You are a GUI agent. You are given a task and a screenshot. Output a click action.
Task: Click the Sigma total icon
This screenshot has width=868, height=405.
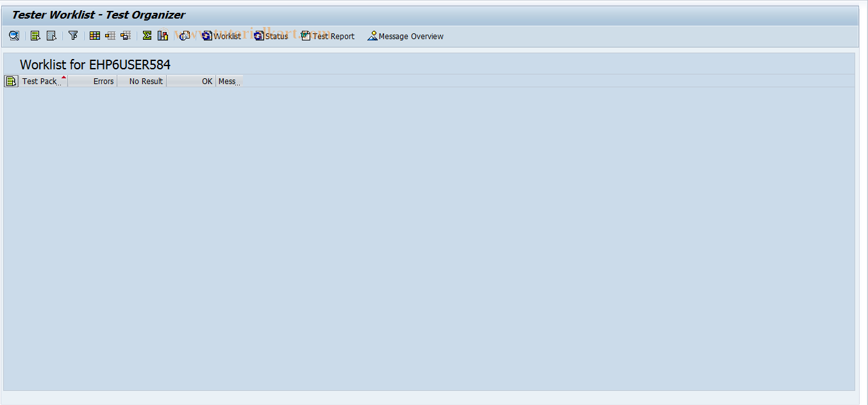[x=147, y=36]
